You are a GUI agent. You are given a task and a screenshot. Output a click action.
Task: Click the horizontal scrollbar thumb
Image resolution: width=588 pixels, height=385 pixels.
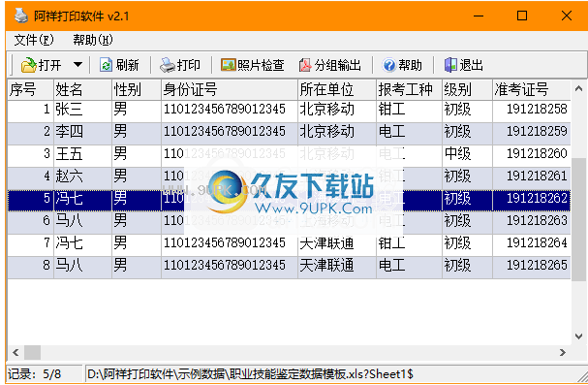(32, 352)
